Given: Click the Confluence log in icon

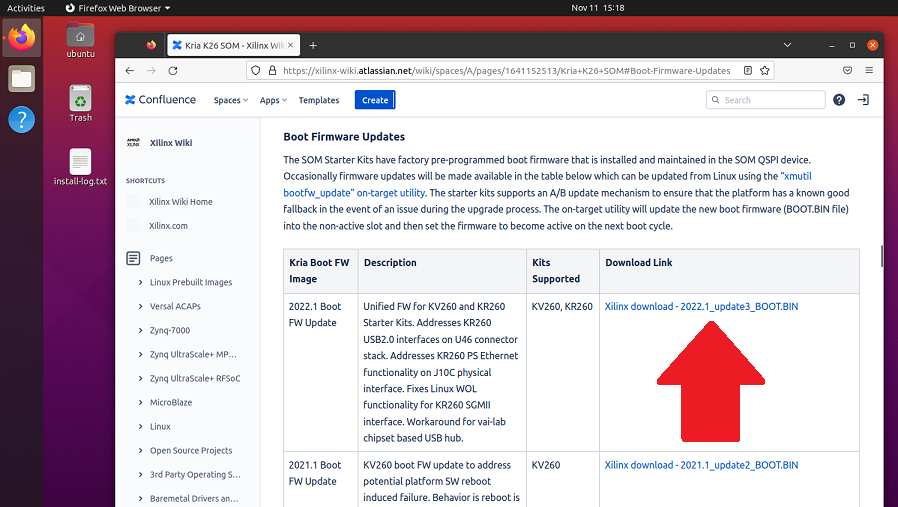Looking at the screenshot, I should 863,100.
